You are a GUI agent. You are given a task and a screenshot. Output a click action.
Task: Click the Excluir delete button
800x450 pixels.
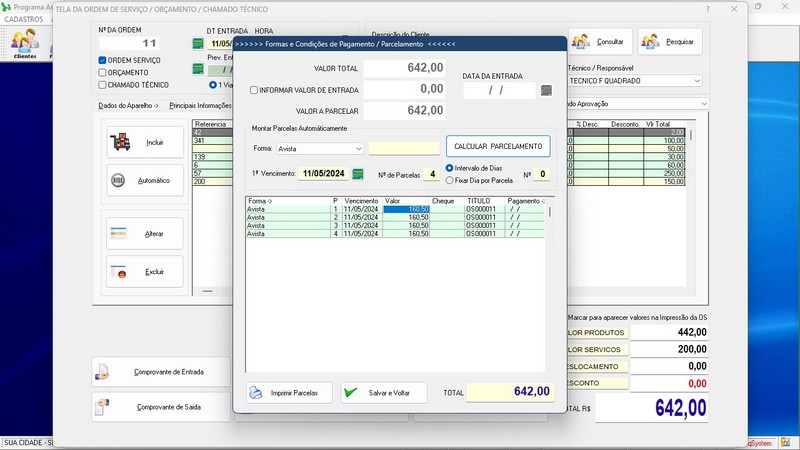coord(145,272)
